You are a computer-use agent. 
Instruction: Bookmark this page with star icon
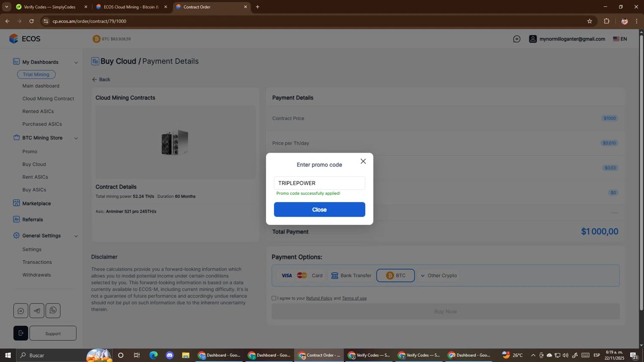coord(589,21)
